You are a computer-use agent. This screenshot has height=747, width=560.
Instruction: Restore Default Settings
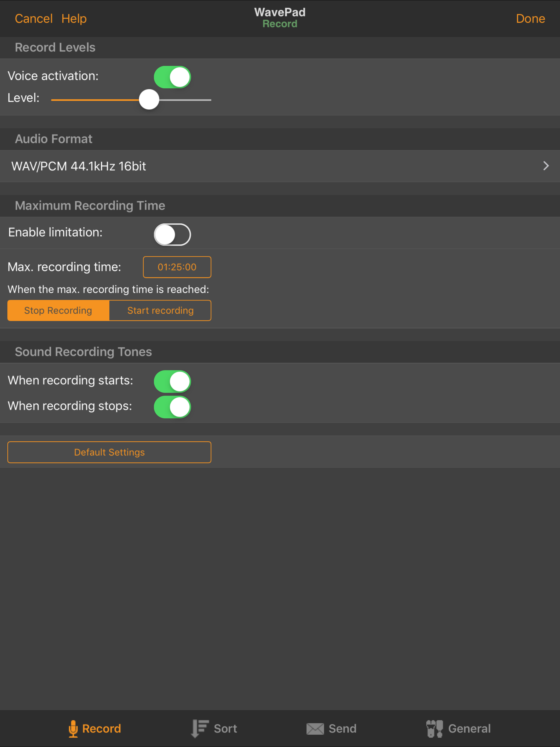(x=109, y=452)
